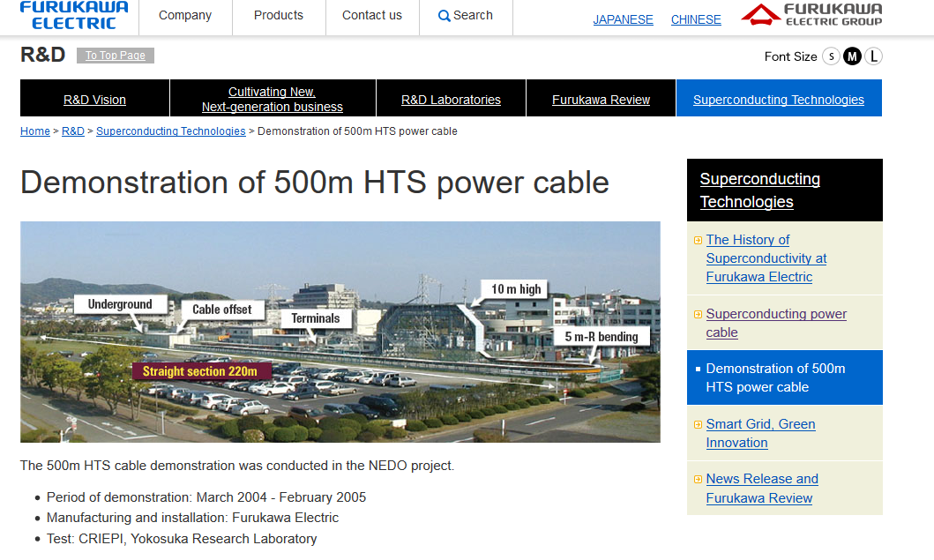Viewport: 934px width, 560px height.
Task: Open the R&D Vision tab
Action: 94,98
